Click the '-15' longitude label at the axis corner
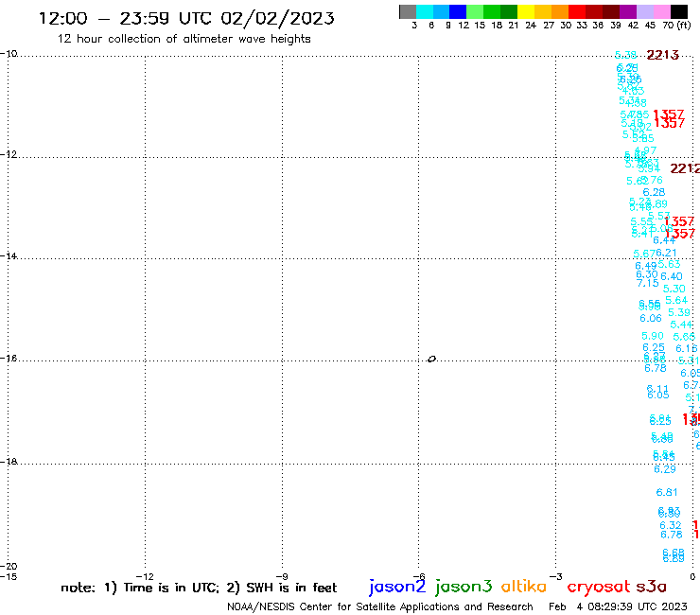The width and height of the screenshot is (700, 615). pos(9,576)
